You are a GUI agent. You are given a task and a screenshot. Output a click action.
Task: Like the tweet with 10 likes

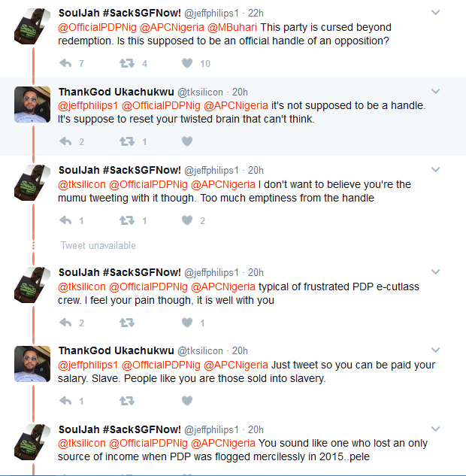point(187,63)
